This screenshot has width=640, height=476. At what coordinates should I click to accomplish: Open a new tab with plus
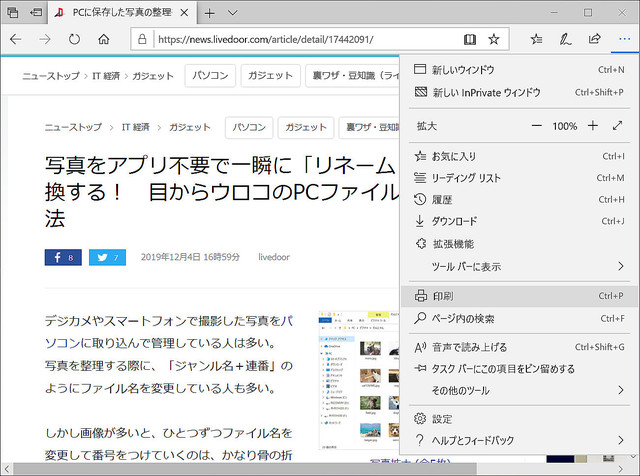tap(209, 13)
